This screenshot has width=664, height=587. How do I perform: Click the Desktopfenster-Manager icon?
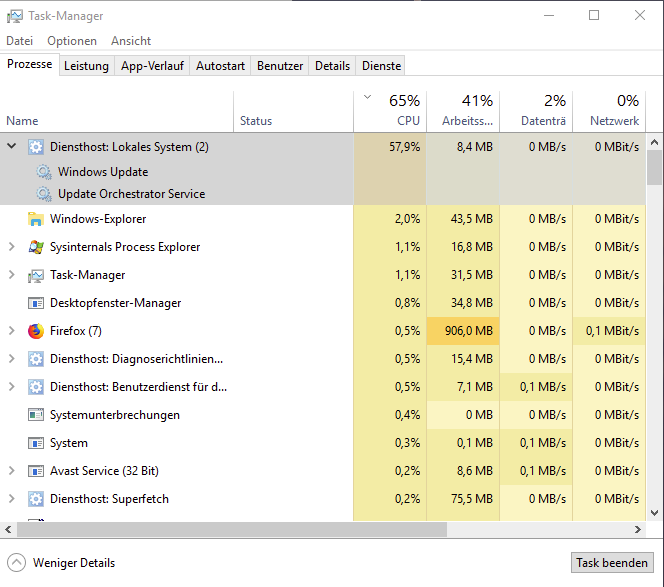click(36, 303)
